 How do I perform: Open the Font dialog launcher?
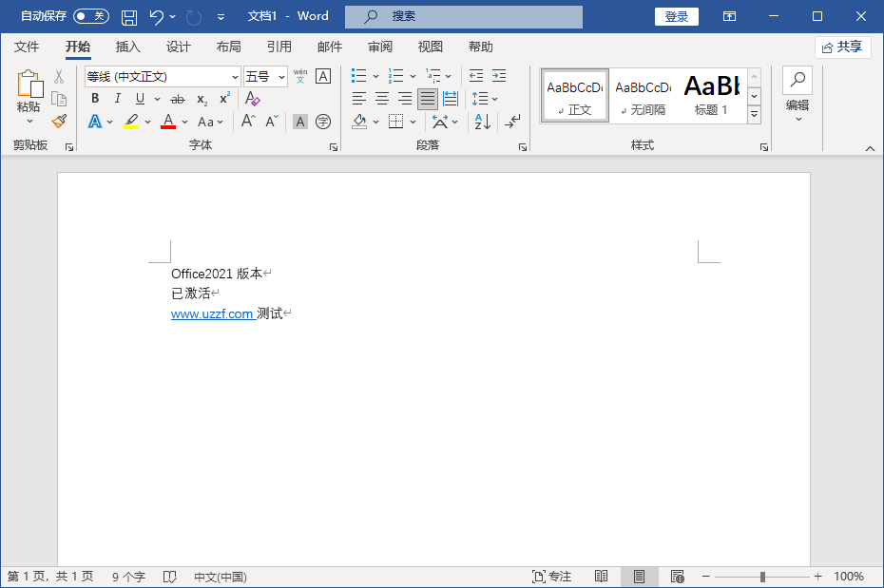[334, 147]
